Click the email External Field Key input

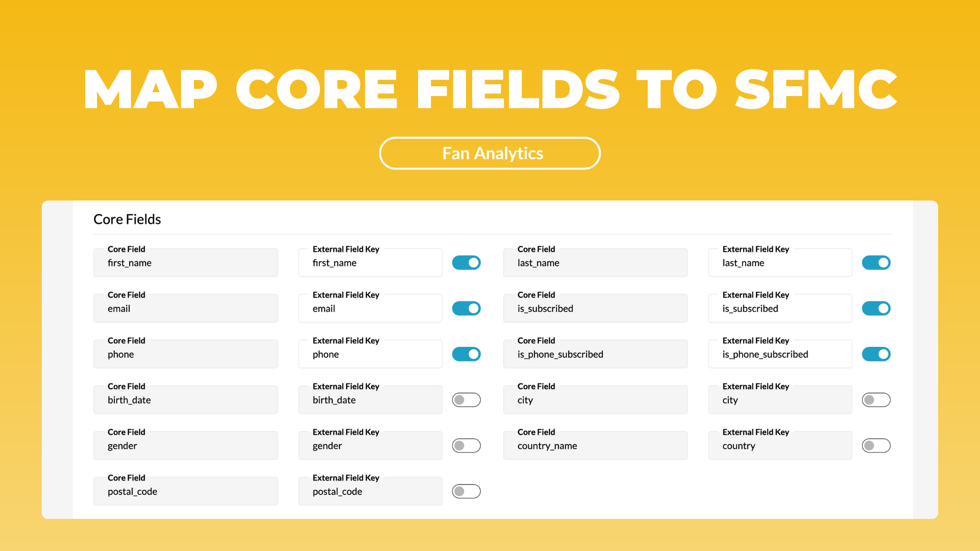coord(370,309)
